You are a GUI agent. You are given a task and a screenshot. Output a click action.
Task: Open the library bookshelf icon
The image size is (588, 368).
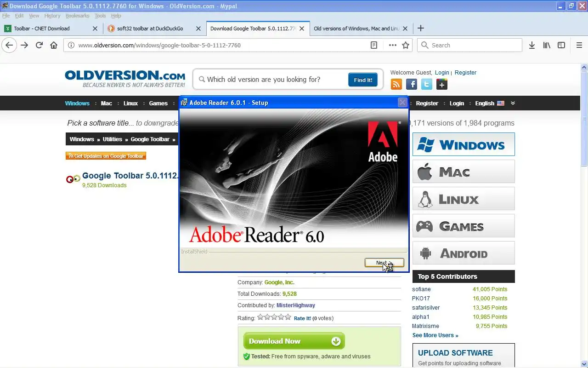coord(547,45)
